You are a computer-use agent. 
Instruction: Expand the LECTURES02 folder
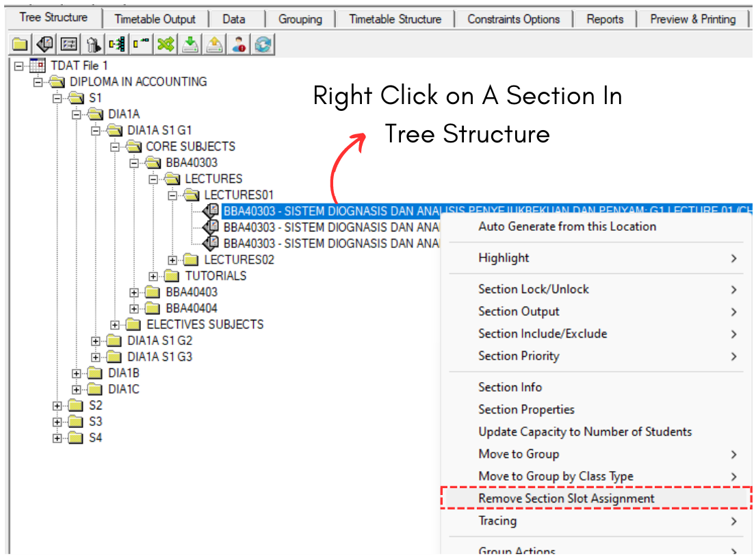tap(173, 260)
